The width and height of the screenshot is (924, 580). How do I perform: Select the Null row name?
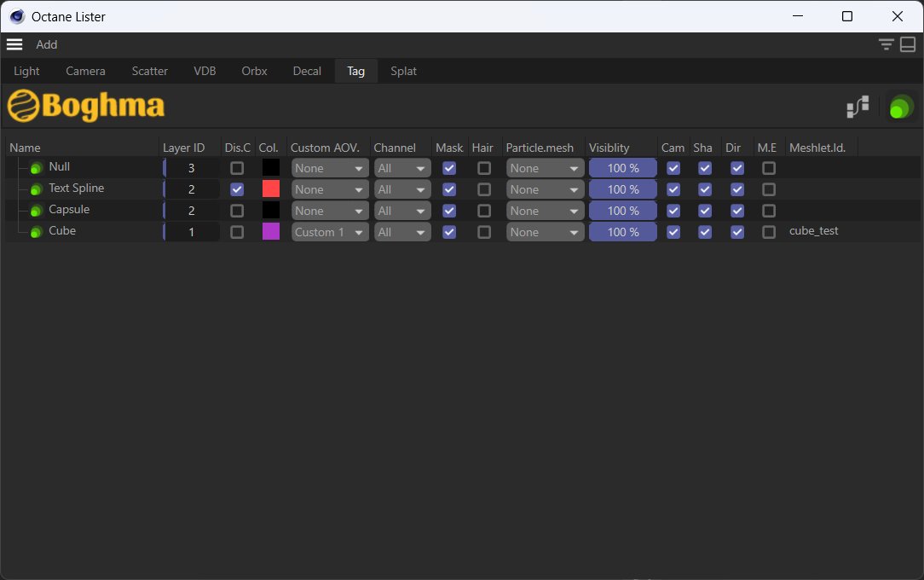pyautogui.click(x=60, y=167)
